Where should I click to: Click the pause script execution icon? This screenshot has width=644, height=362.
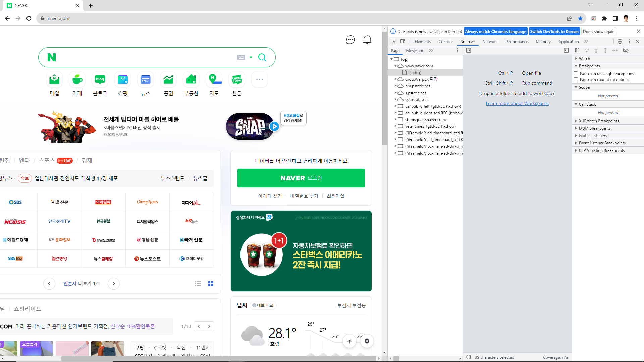(x=577, y=50)
